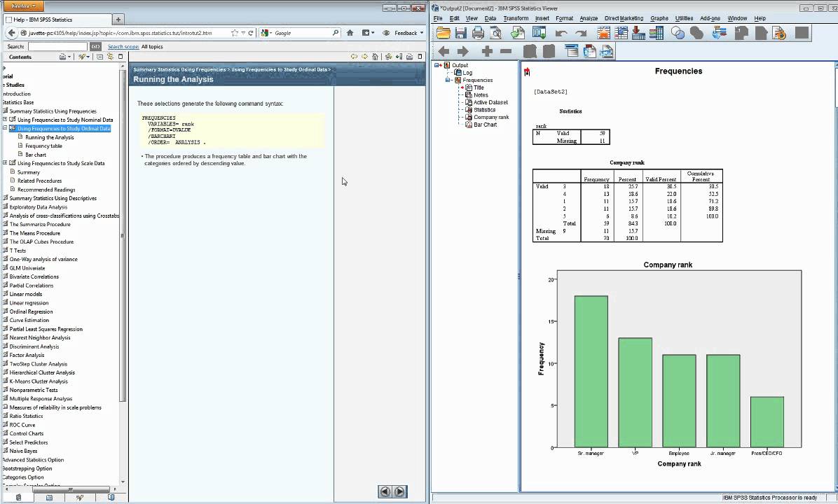838x504 pixels.
Task: Open a file in SPSS Viewer toolbar
Action: pos(443,33)
